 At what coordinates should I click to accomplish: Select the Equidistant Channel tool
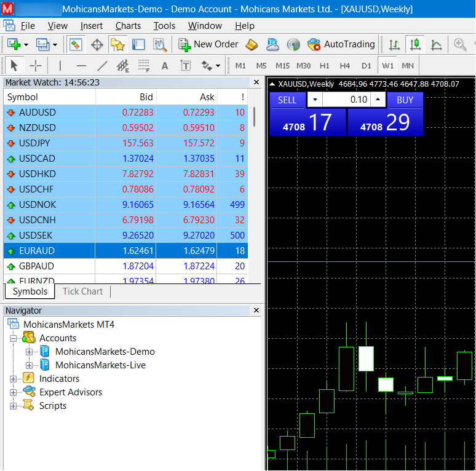[123, 66]
